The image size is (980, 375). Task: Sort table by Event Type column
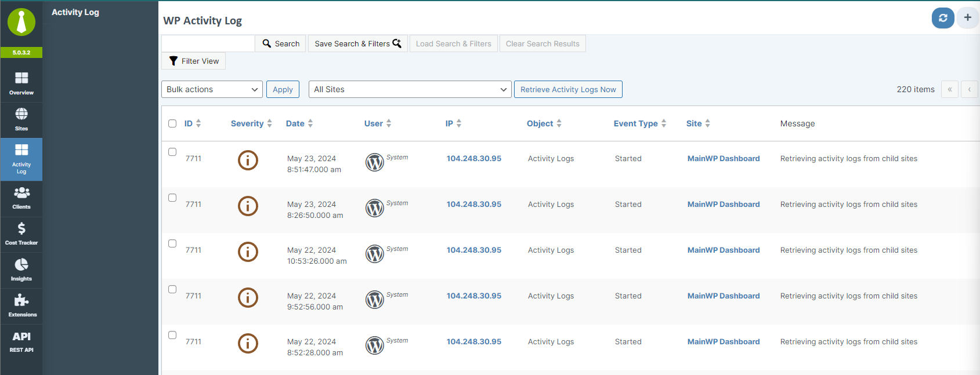point(640,123)
